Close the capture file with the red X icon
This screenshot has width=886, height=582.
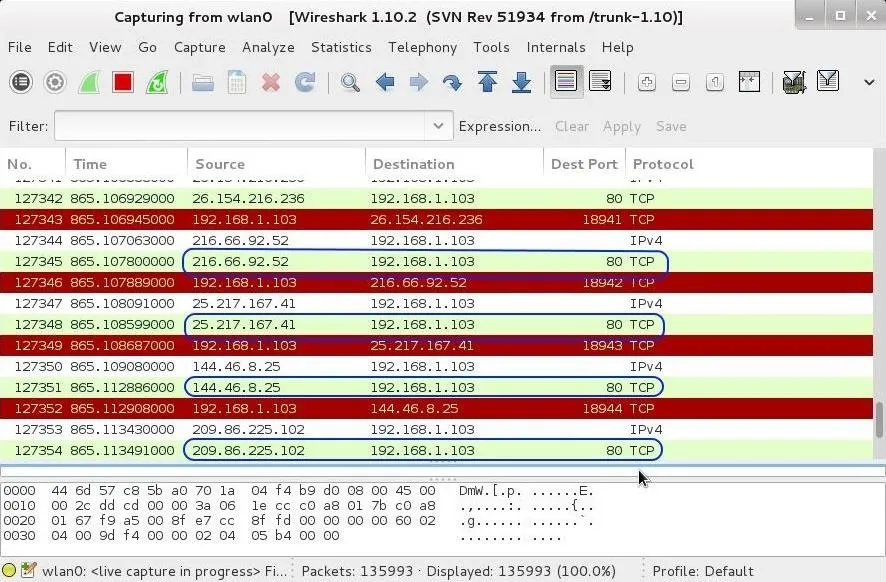(271, 82)
